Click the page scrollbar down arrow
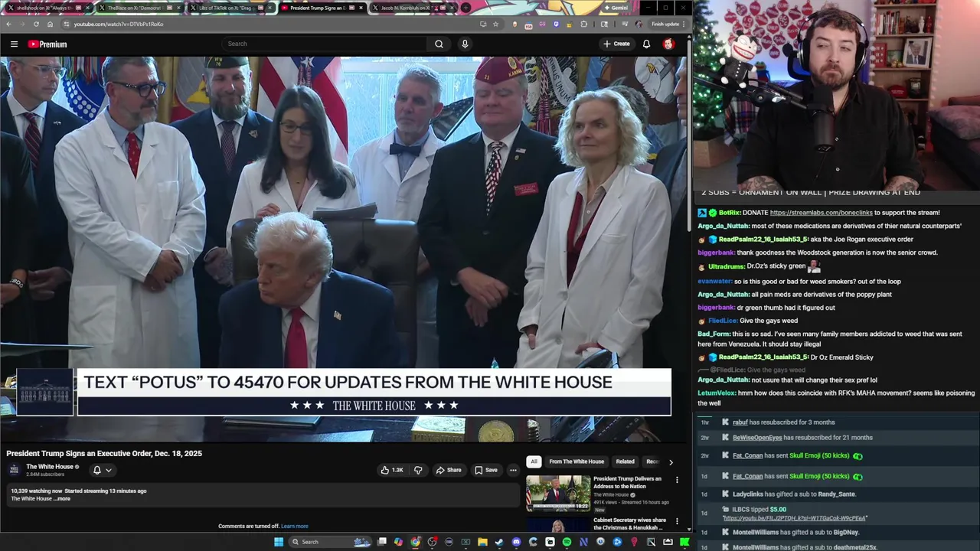980x551 pixels. (x=690, y=529)
